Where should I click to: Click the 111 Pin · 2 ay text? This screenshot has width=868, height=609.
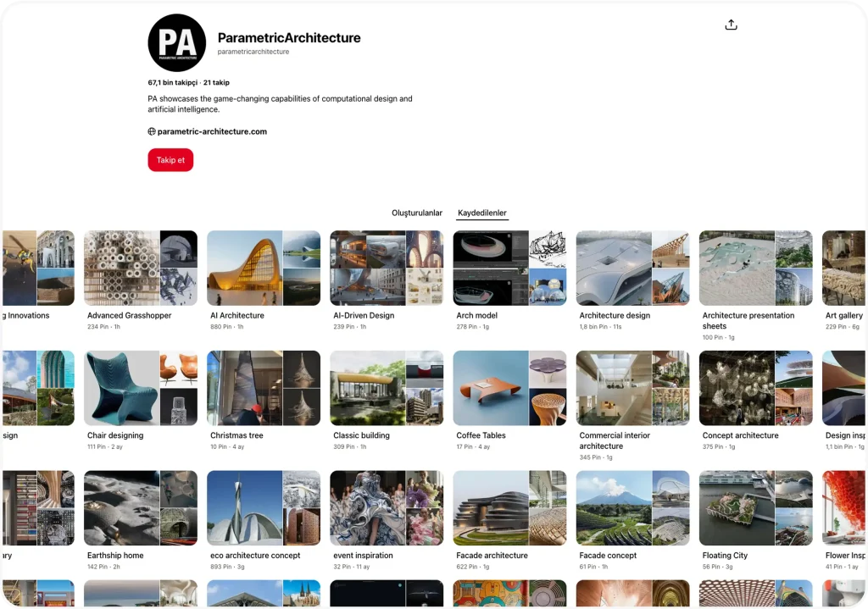[x=104, y=447]
